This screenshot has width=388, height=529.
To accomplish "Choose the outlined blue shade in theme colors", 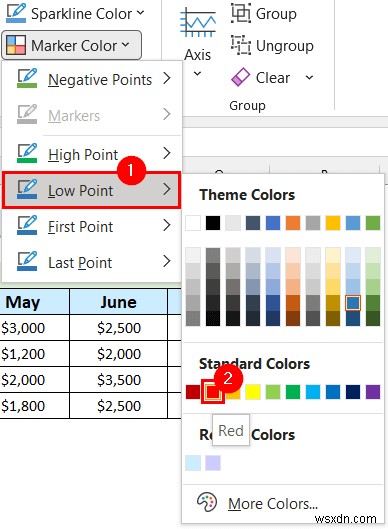I will point(353,303).
